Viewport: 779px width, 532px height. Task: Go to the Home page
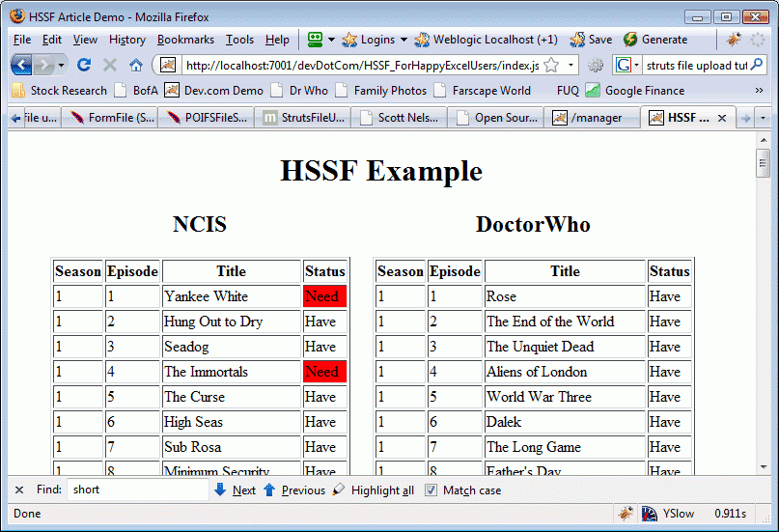pos(136,65)
